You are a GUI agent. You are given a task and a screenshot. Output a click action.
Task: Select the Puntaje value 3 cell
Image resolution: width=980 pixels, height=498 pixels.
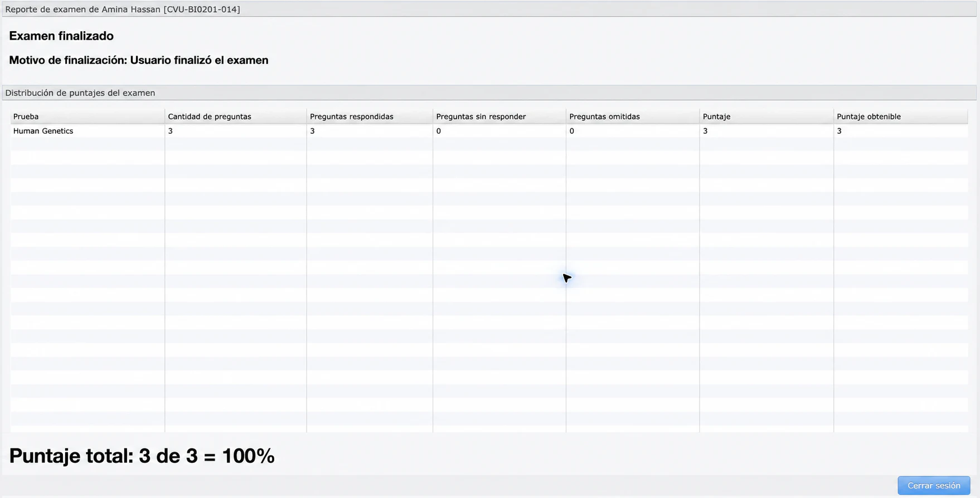[766, 131]
